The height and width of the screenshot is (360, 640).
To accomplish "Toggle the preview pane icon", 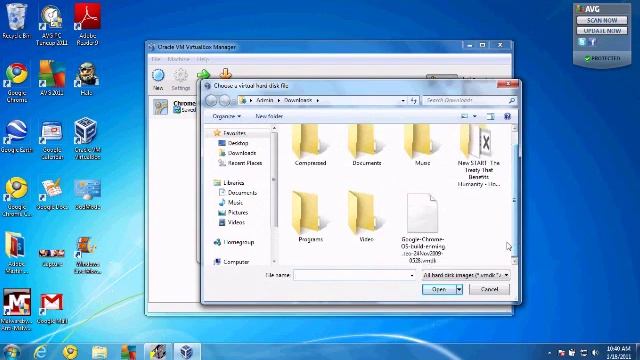I will pyautogui.click(x=491, y=116).
